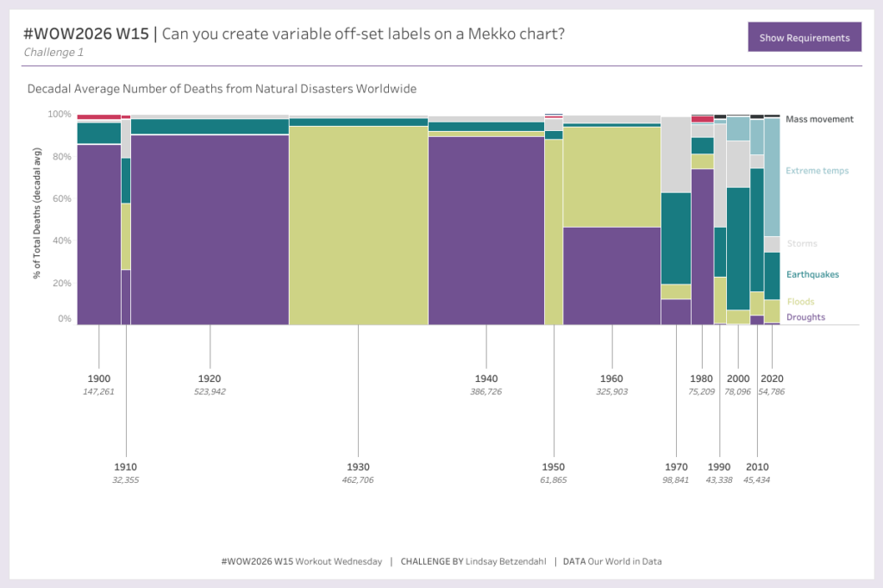This screenshot has height=588, width=883.
Task: Click the yellow-green floods segment for 1930
Action: click(x=358, y=225)
